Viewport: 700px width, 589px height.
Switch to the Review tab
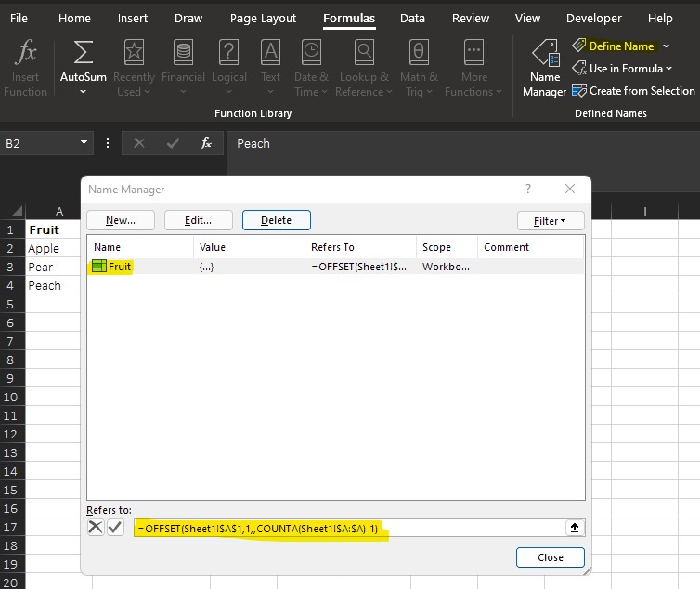471,19
